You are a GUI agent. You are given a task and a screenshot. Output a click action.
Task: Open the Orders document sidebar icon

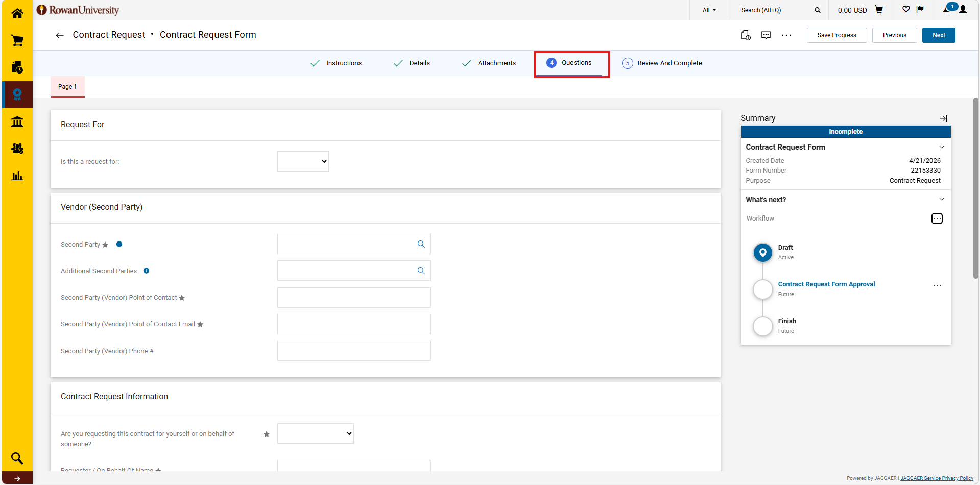(17, 67)
